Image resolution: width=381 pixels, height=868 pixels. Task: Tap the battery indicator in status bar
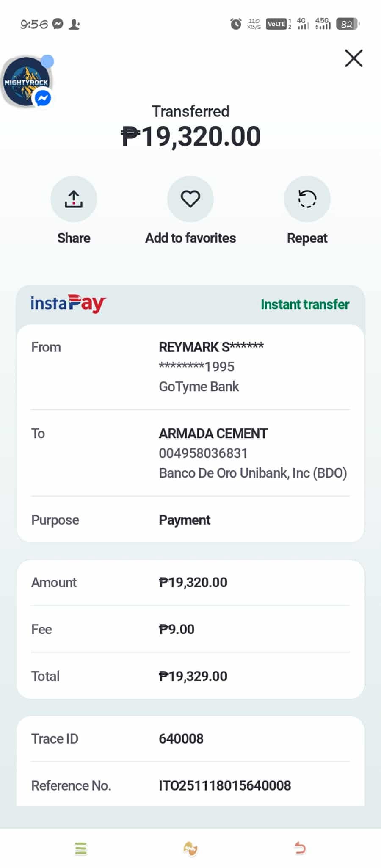(347, 24)
